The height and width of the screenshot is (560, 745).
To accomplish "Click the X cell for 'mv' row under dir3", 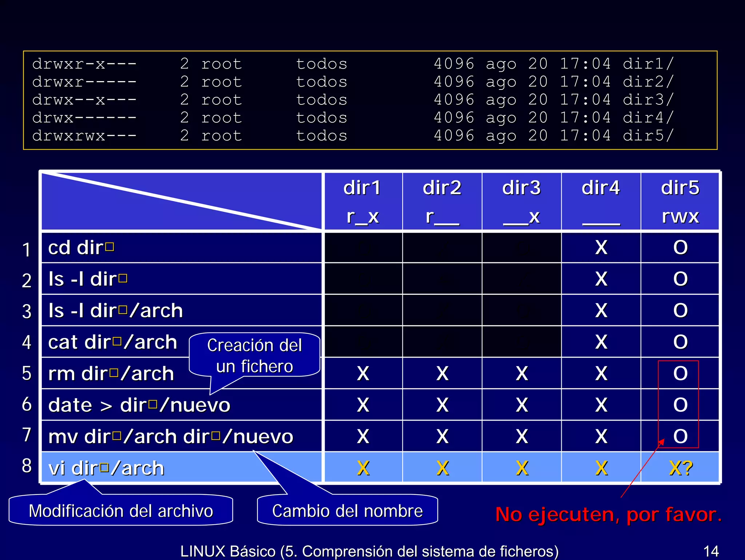I will (522, 436).
